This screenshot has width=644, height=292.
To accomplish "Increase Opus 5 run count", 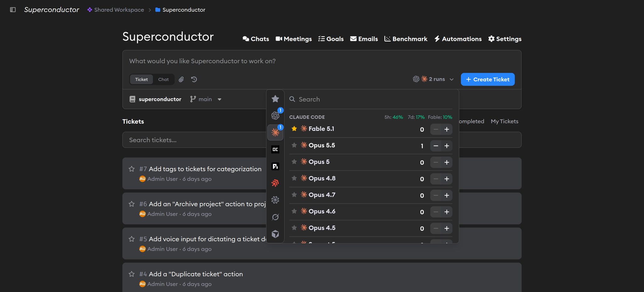I will [447, 162].
